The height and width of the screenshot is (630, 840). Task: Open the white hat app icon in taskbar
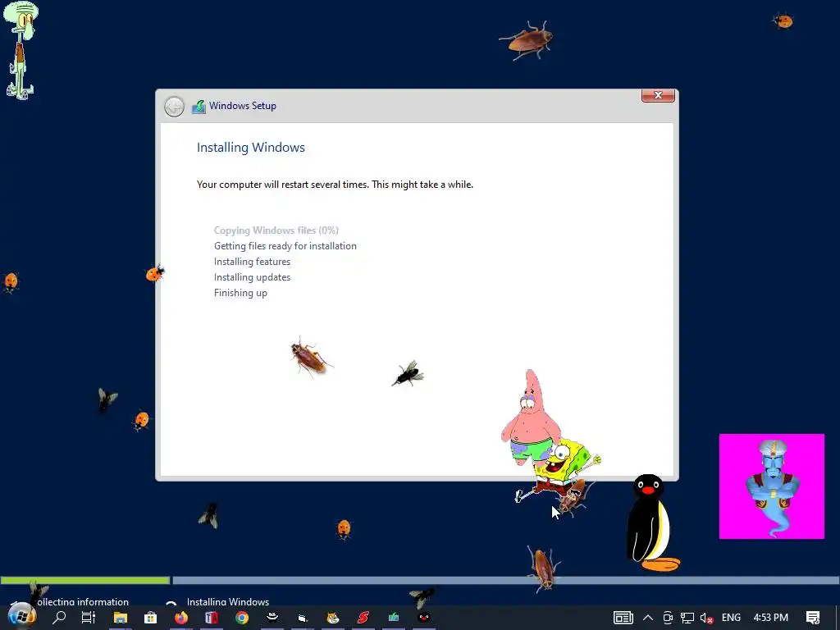click(272, 618)
